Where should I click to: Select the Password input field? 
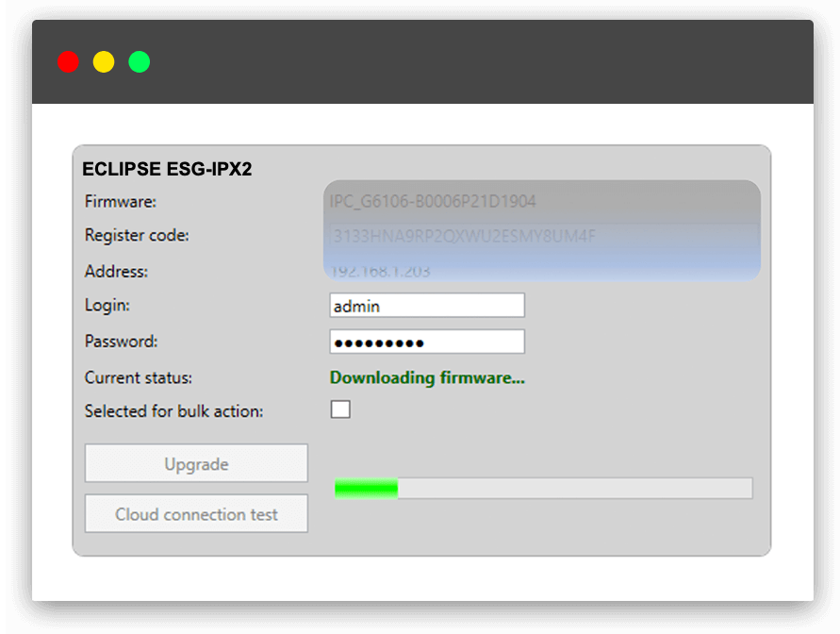426,341
